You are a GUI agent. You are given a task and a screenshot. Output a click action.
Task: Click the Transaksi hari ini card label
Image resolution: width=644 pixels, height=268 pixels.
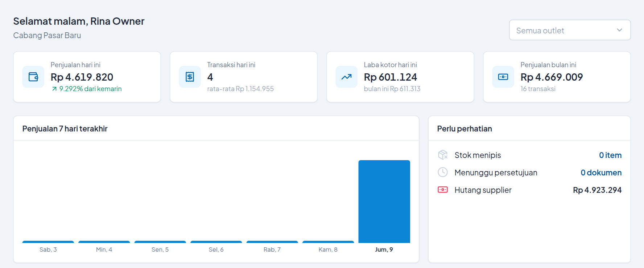point(231,65)
